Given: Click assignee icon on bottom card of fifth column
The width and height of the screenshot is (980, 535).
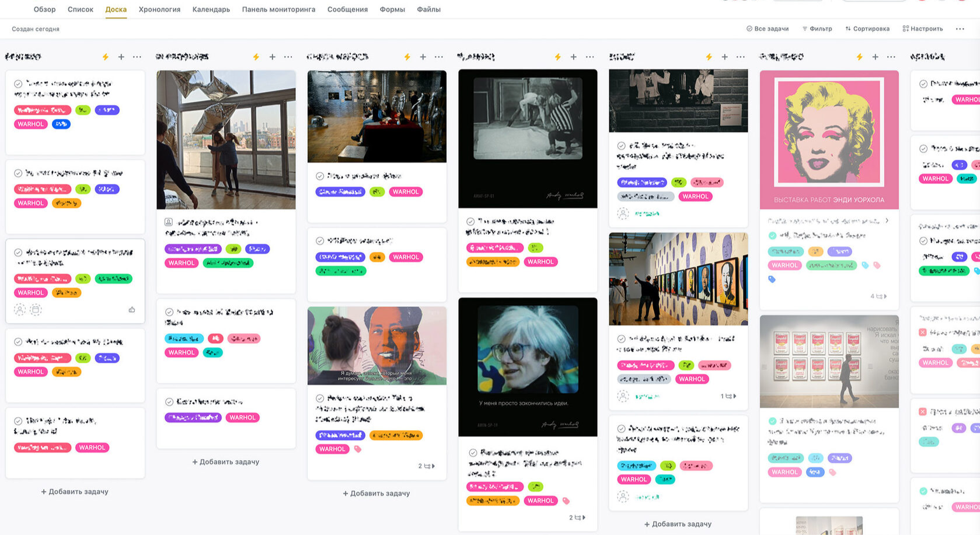Looking at the screenshot, I should click(x=623, y=497).
